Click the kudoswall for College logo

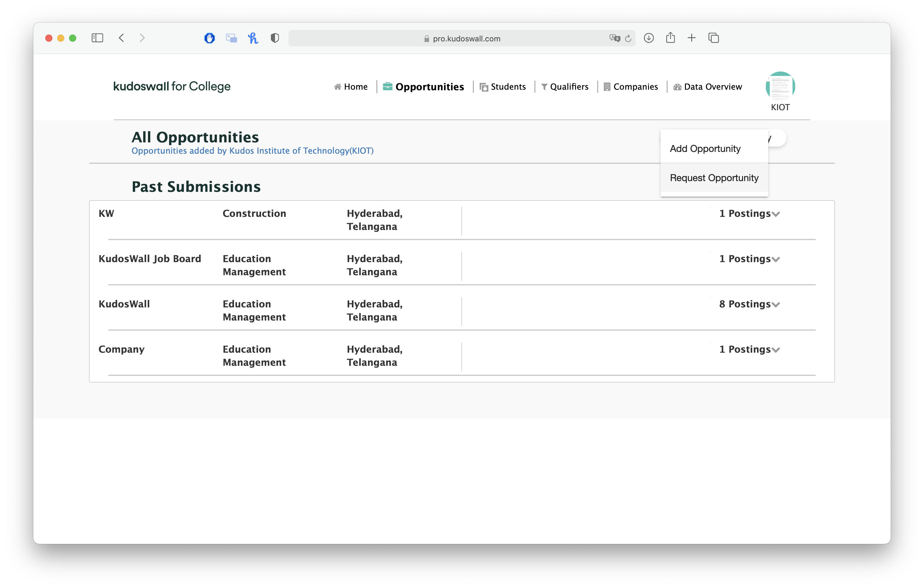[x=172, y=86]
